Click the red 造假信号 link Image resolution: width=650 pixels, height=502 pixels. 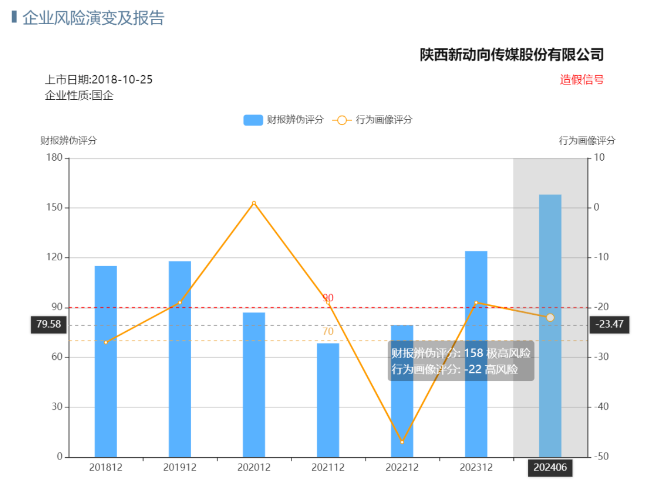[x=582, y=80]
